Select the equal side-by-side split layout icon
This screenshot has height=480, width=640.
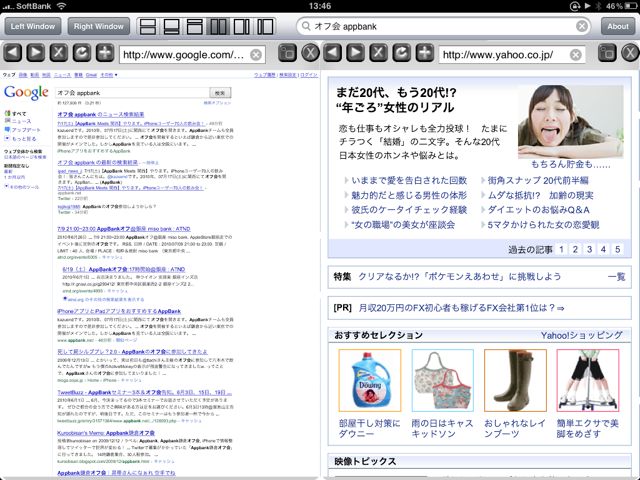[218, 27]
